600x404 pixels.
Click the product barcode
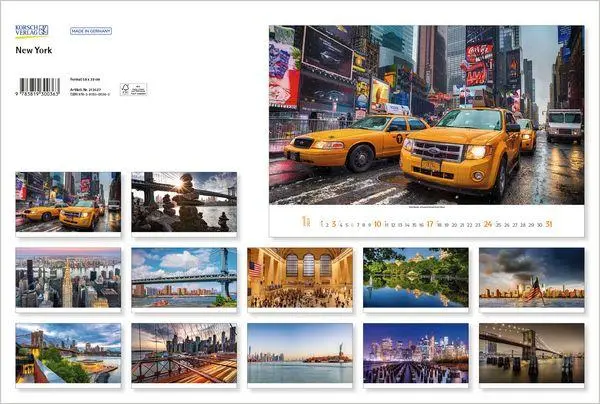point(38,86)
